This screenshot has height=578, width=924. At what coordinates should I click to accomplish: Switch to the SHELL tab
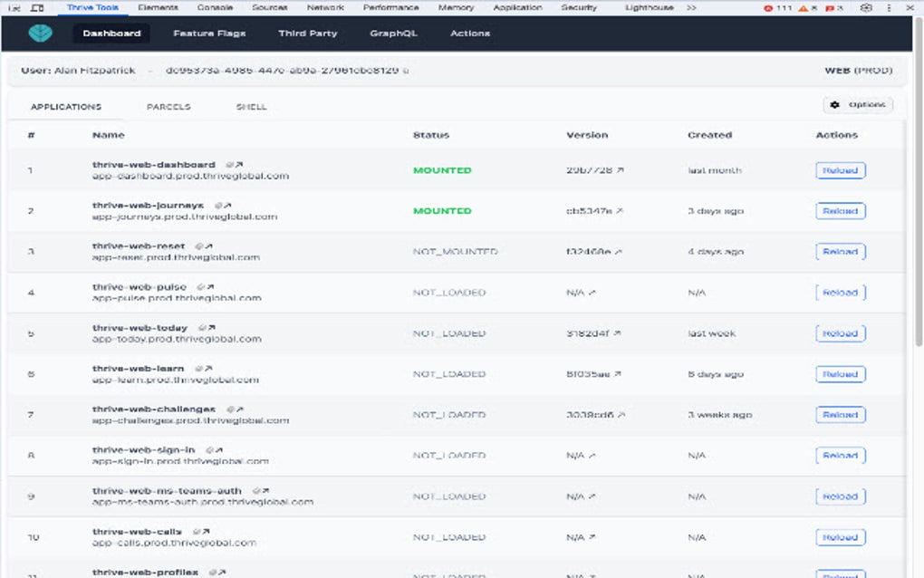click(251, 106)
